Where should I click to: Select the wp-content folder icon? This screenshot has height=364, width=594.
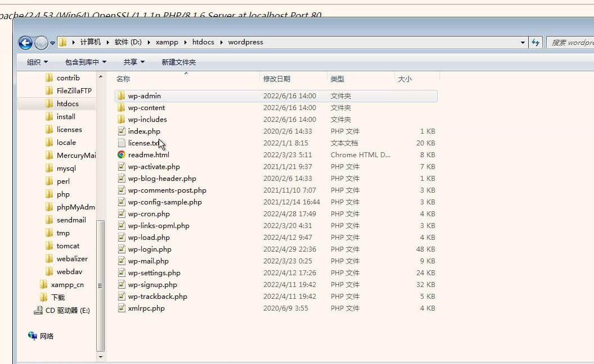pyautogui.click(x=121, y=107)
